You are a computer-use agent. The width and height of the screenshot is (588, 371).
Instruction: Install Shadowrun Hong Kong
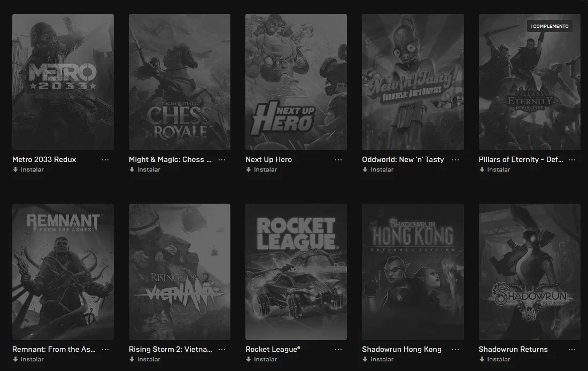pyautogui.click(x=378, y=359)
